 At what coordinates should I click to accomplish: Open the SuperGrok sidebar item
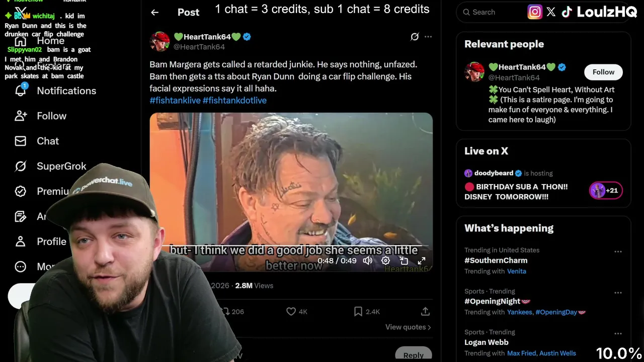pos(51,166)
